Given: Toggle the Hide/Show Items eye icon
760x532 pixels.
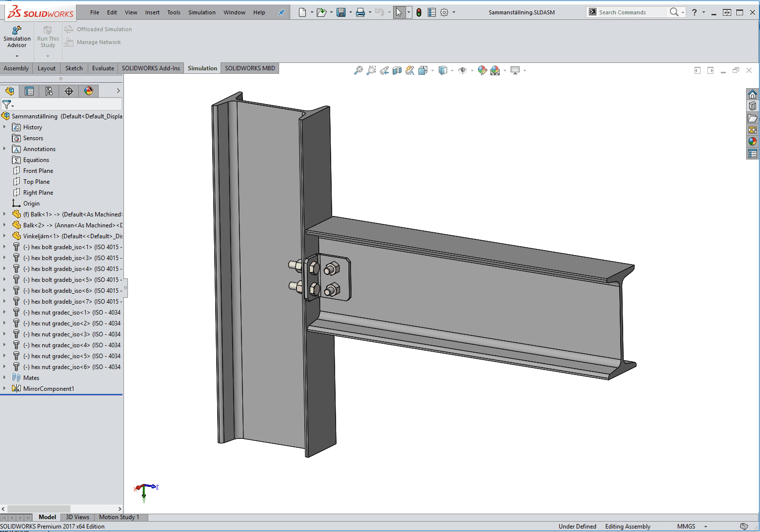Looking at the screenshot, I should [x=463, y=71].
